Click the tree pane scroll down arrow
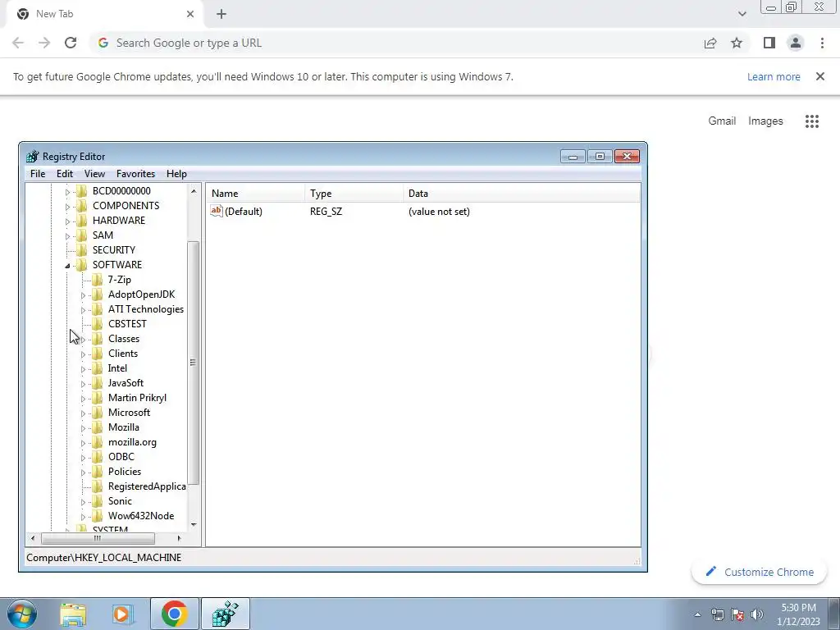Viewport: 840px width, 630px height. [x=194, y=525]
